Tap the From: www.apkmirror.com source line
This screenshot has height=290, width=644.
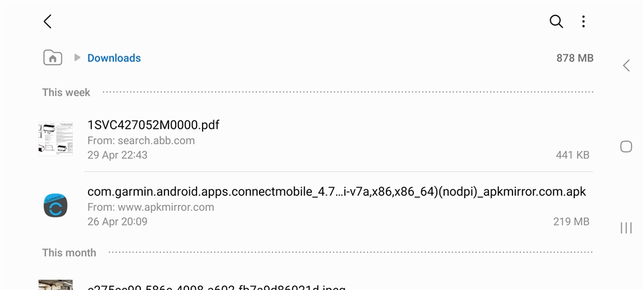coord(151,207)
